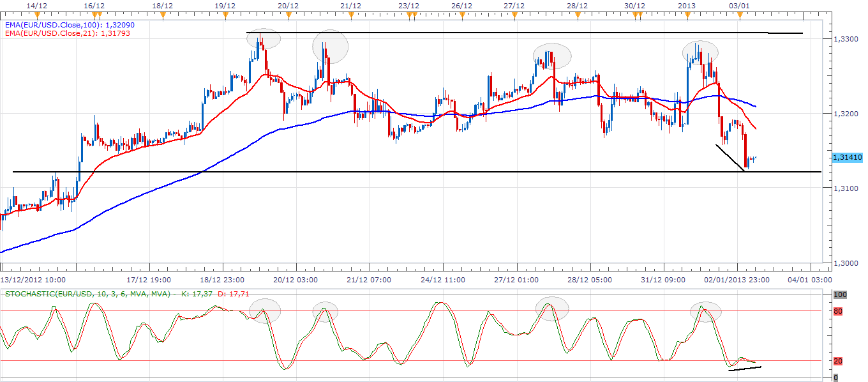Click the short diagonal trendline at price low
This screenshot has width=868, height=382.
point(730,157)
